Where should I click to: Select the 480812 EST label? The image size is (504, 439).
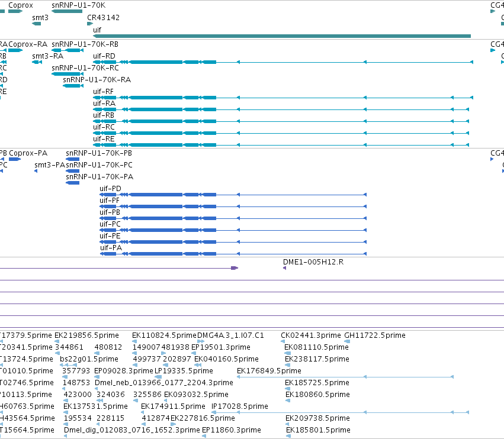[108, 347]
